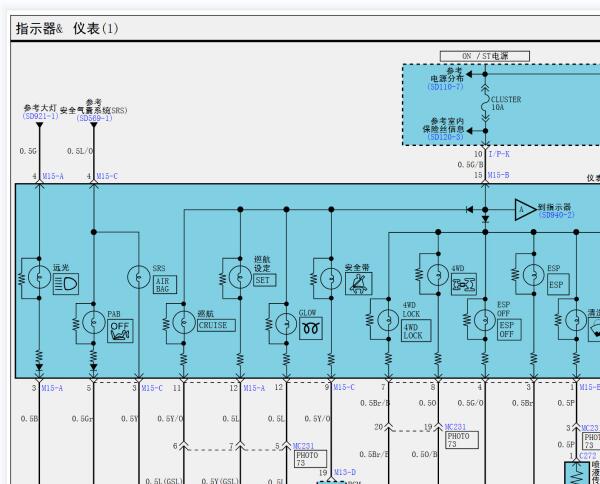
Task: Click the 0.5L/O wire label
Action: click(x=80, y=152)
